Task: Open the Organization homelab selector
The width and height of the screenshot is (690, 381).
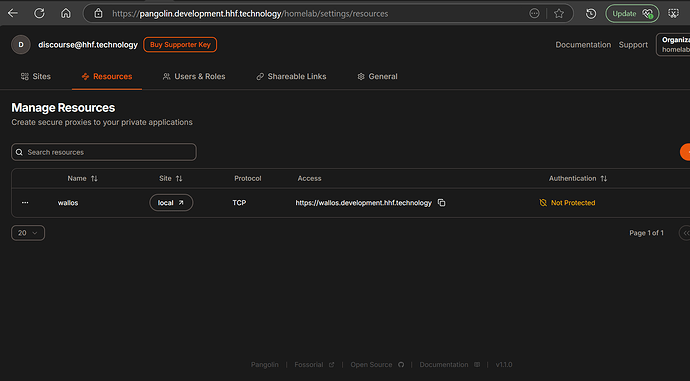Action: pyautogui.click(x=673, y=44)
